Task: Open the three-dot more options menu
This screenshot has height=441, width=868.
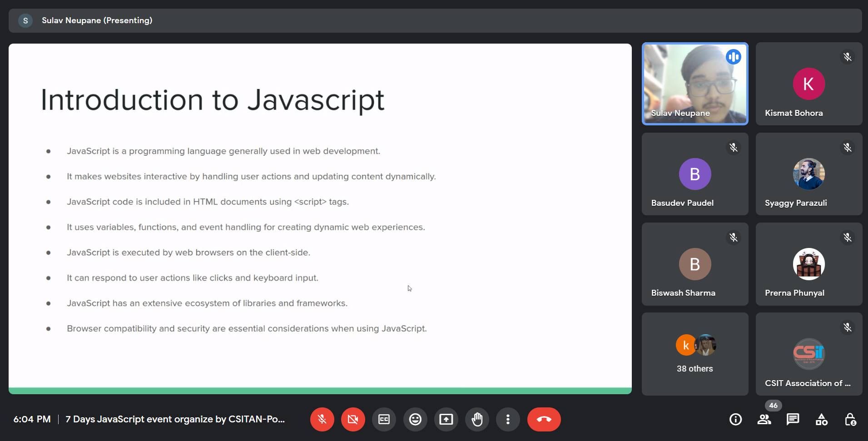Action: [508, 419]
